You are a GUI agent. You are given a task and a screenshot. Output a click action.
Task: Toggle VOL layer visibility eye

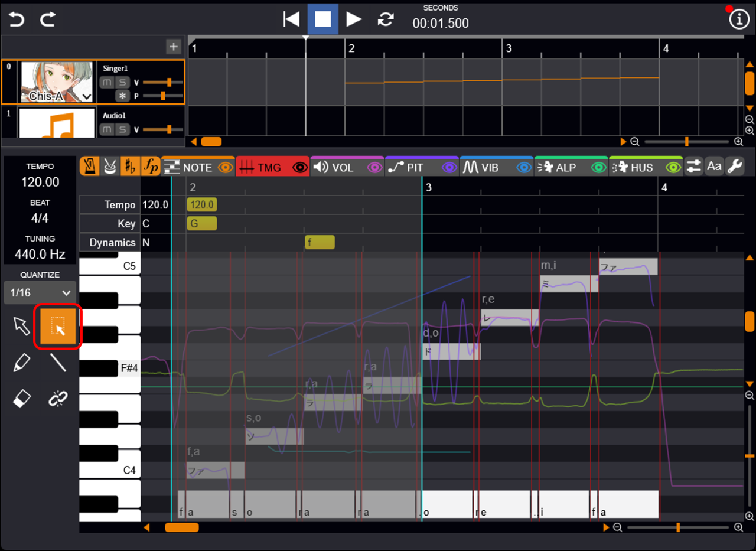tap(374, 168)
